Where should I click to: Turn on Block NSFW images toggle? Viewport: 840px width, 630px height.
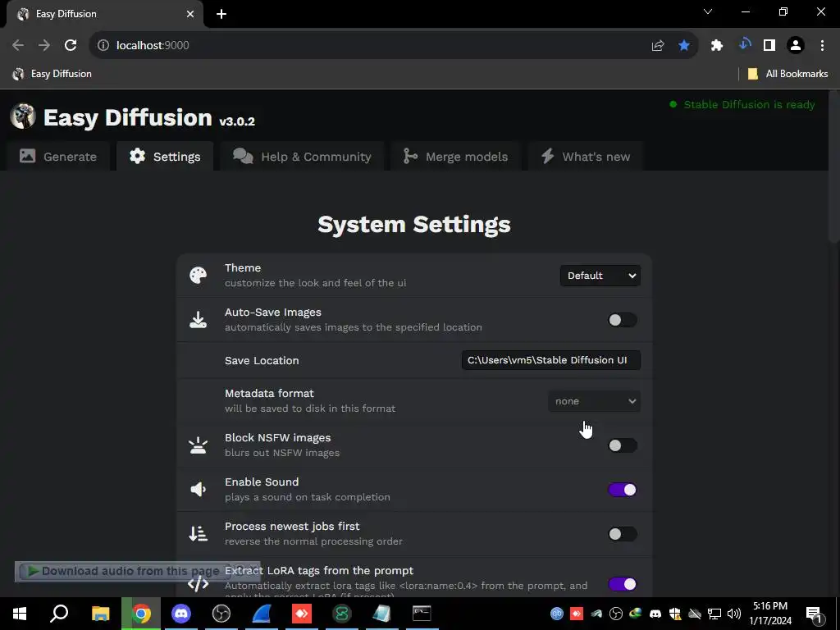(x=622, y=445)
